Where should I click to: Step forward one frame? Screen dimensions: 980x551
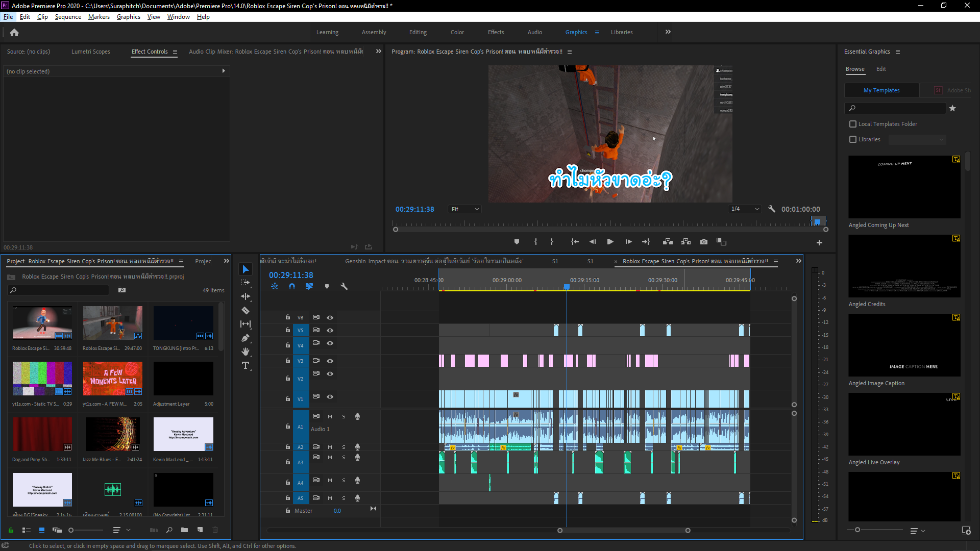coord(628,242)
